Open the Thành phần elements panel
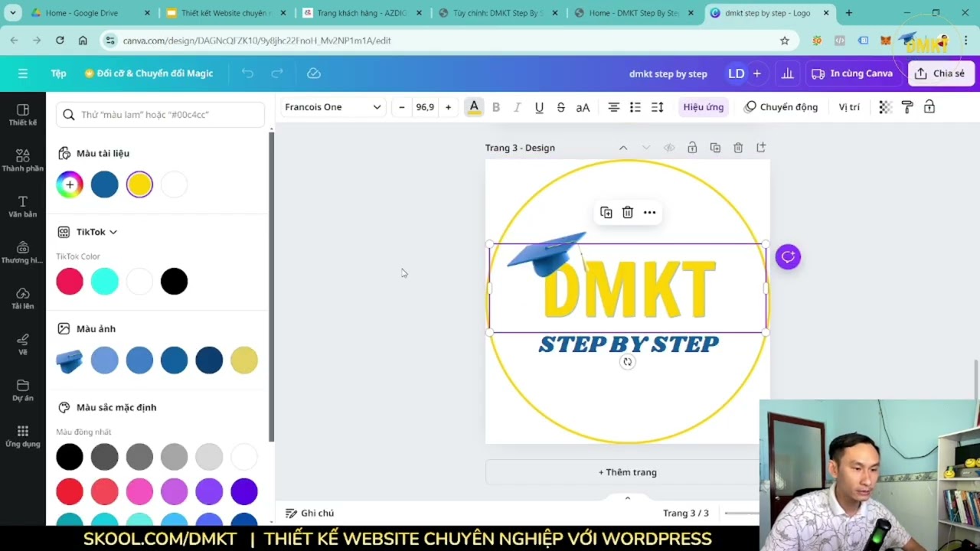 (x=23, y=161)
